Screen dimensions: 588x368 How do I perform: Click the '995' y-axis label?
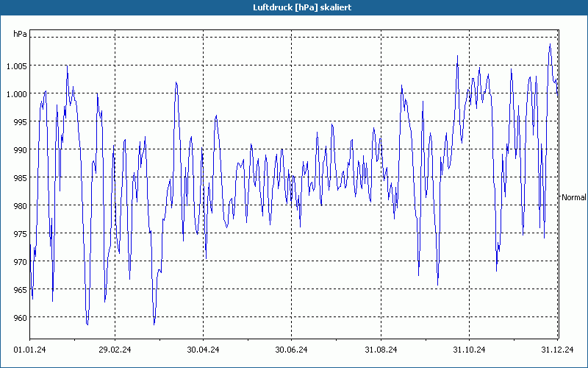[21, 122]
